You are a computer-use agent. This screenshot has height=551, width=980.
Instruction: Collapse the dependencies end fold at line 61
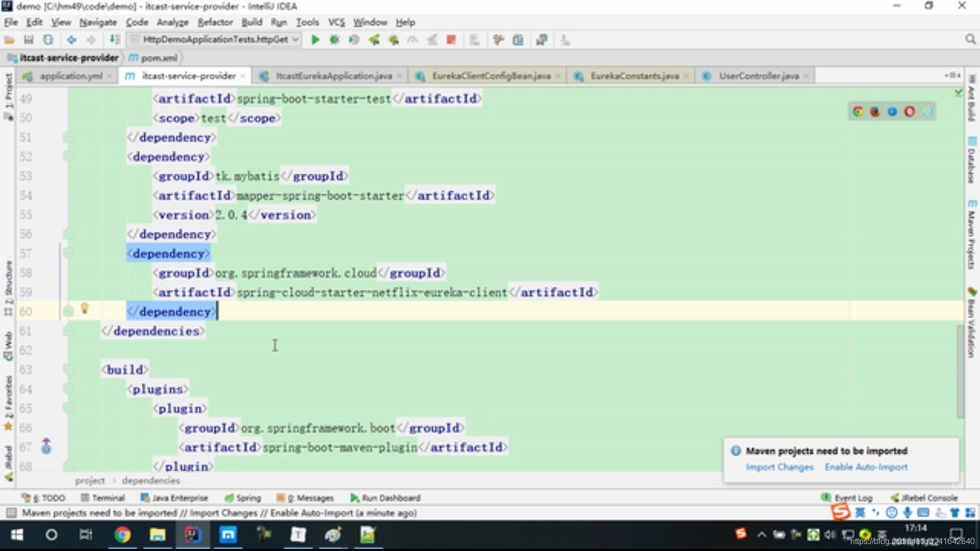(x=68, y=331)
